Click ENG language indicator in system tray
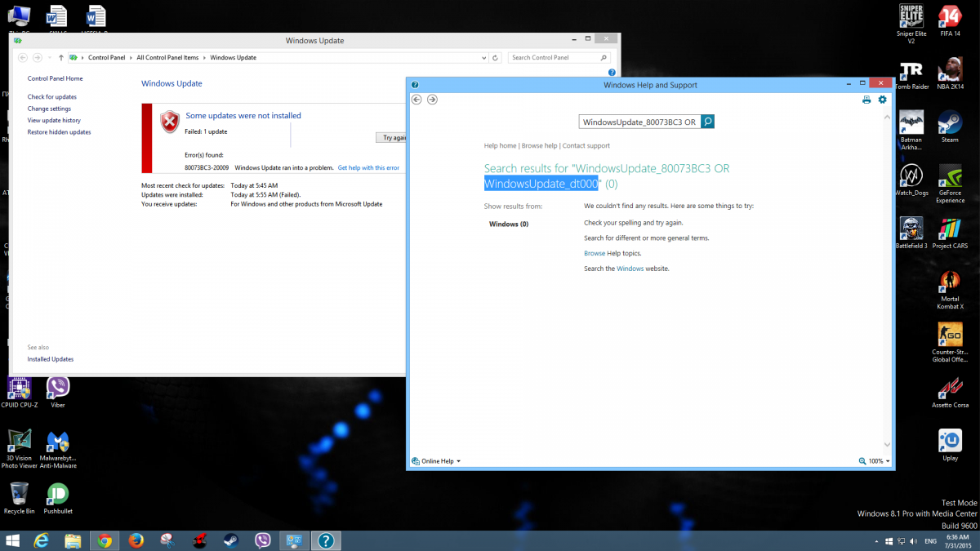 [929, 541]
